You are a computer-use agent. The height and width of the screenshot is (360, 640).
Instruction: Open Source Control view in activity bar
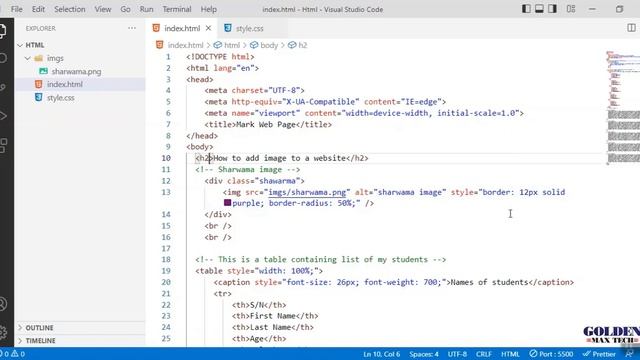3,87
